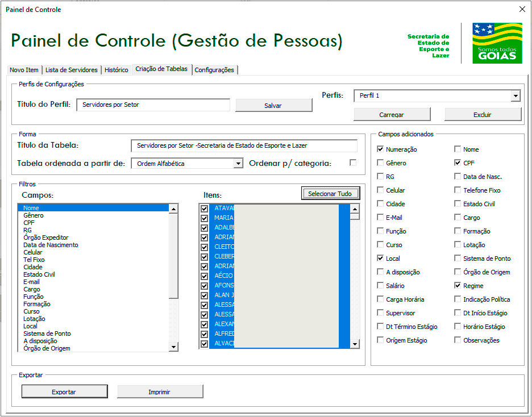Go to the Configurações tab
This screenshot has height=417, width=532.
pos(214,70)
